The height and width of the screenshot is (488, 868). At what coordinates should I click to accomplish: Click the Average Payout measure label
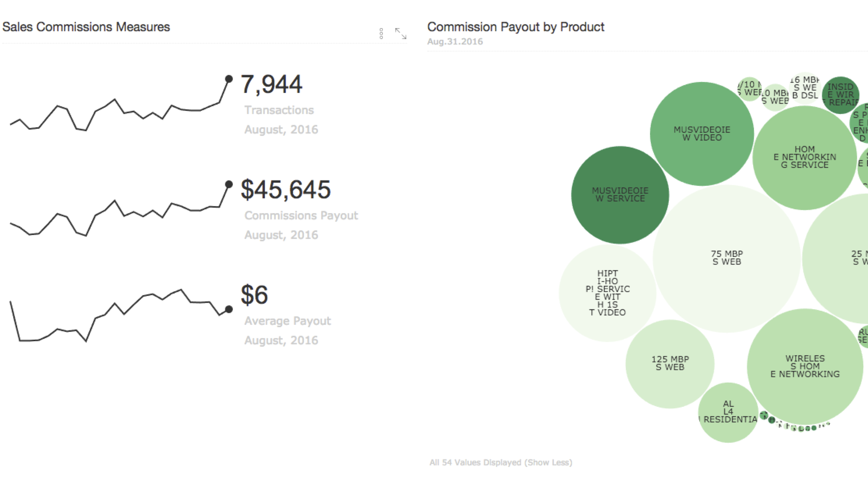[x=288, y=321]
